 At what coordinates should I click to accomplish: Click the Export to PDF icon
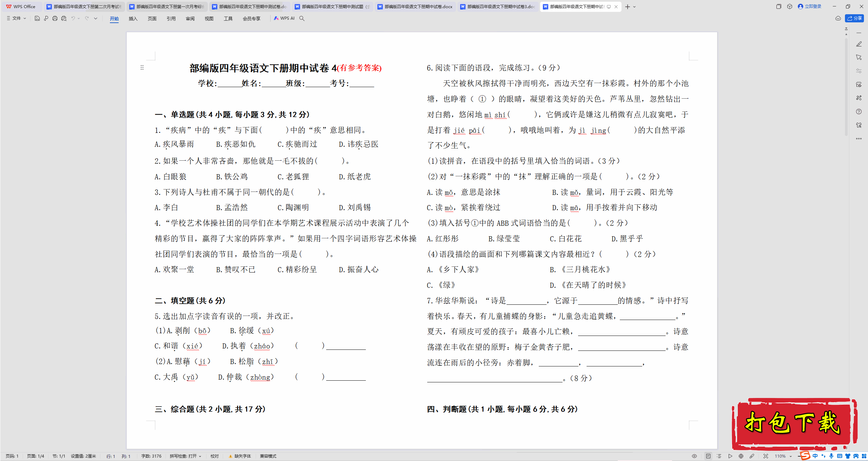click(x=46, y=18)
